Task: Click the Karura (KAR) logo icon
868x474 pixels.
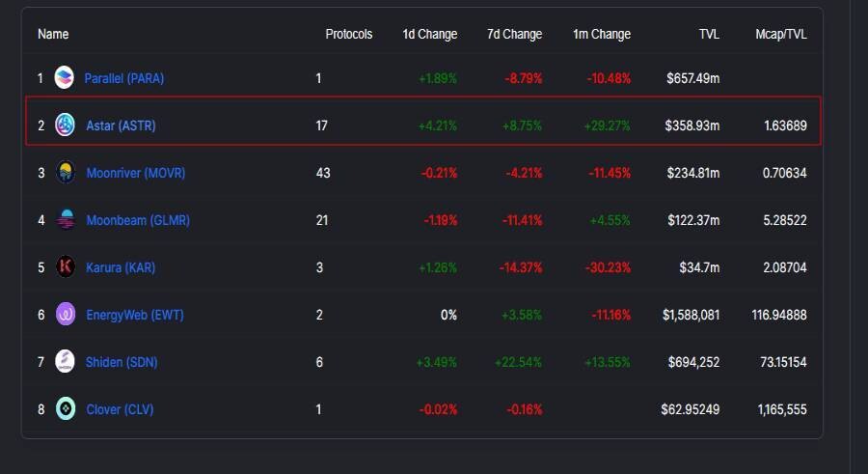Action: point(66,266)
